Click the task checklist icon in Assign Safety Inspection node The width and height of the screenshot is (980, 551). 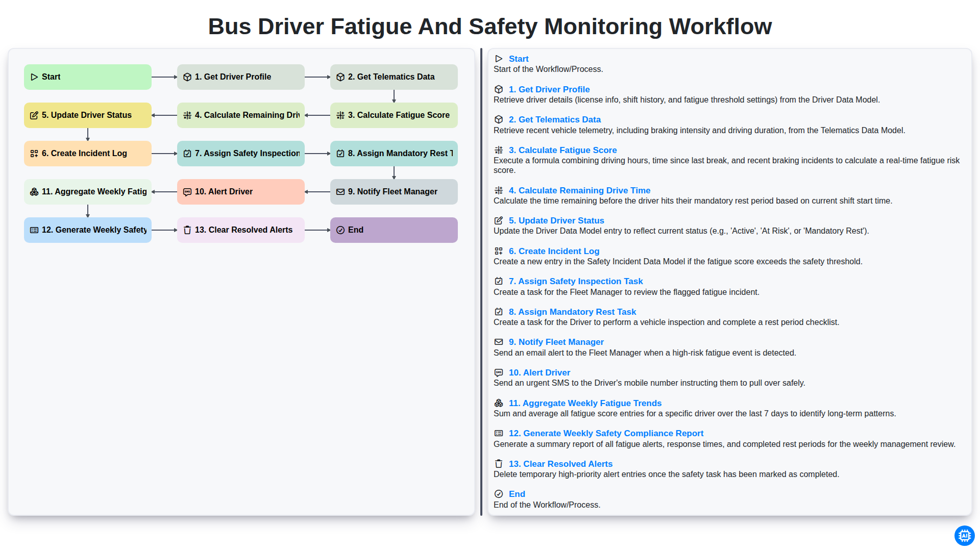click(187, 154)
